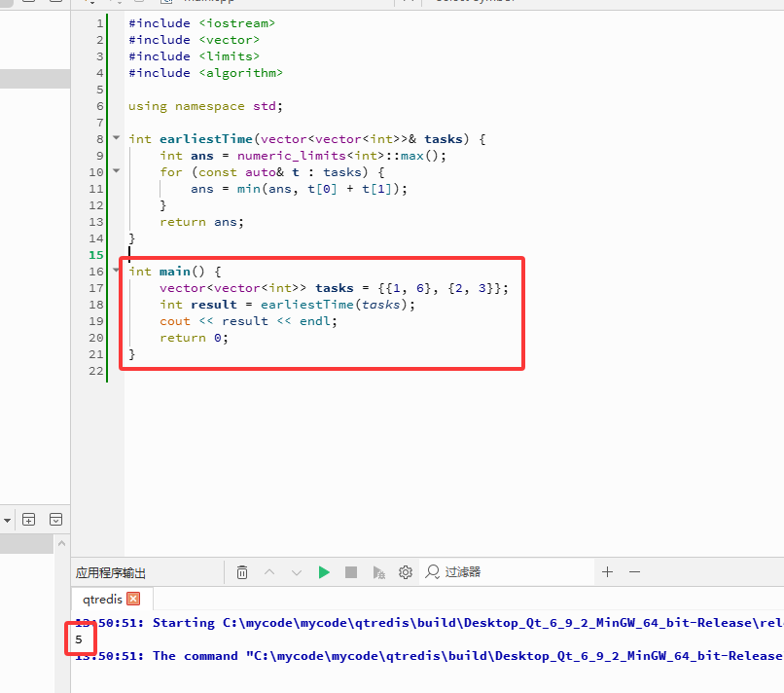Split the sidebar with plus icon
The height and width of the screenshot is (693, 784).
(29, 520)
